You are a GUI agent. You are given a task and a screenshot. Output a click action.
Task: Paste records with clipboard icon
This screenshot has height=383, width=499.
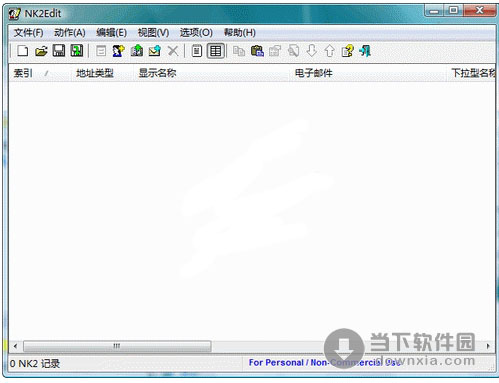pos(257,51)
